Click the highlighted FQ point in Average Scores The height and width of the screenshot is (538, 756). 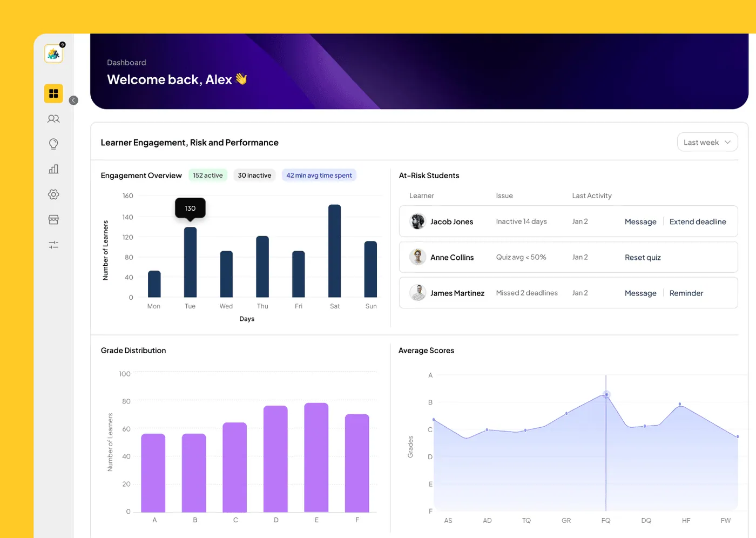(606, 395)
